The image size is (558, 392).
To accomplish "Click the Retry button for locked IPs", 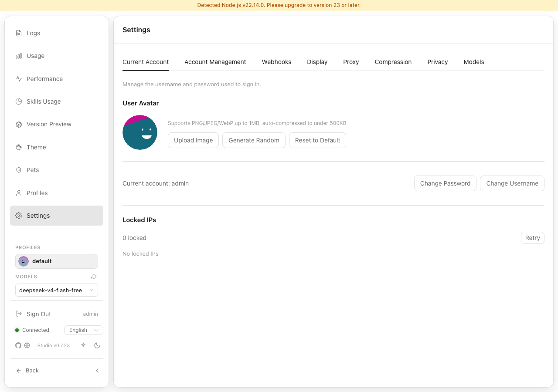I will pyautogui.click(x=533, y=238).
